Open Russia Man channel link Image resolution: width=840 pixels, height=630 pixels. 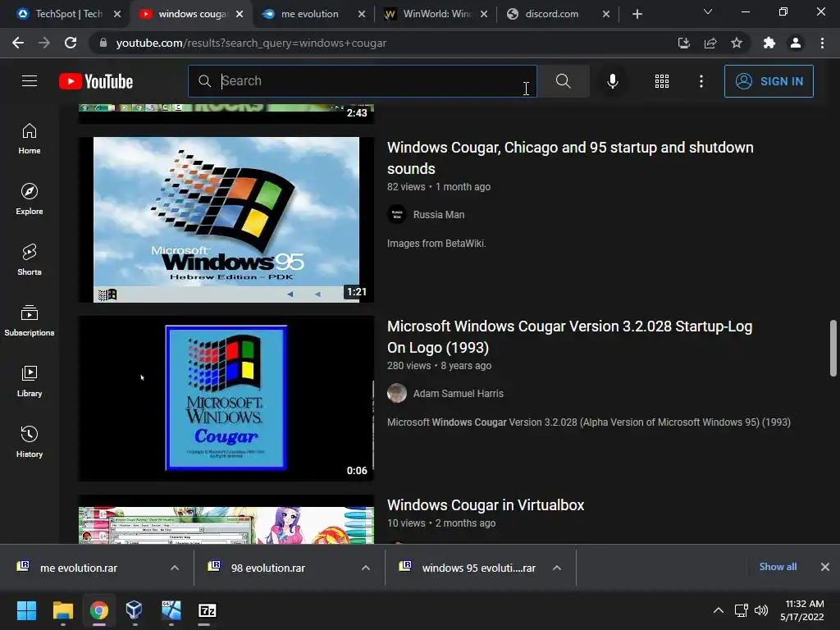tap(439, 214)
